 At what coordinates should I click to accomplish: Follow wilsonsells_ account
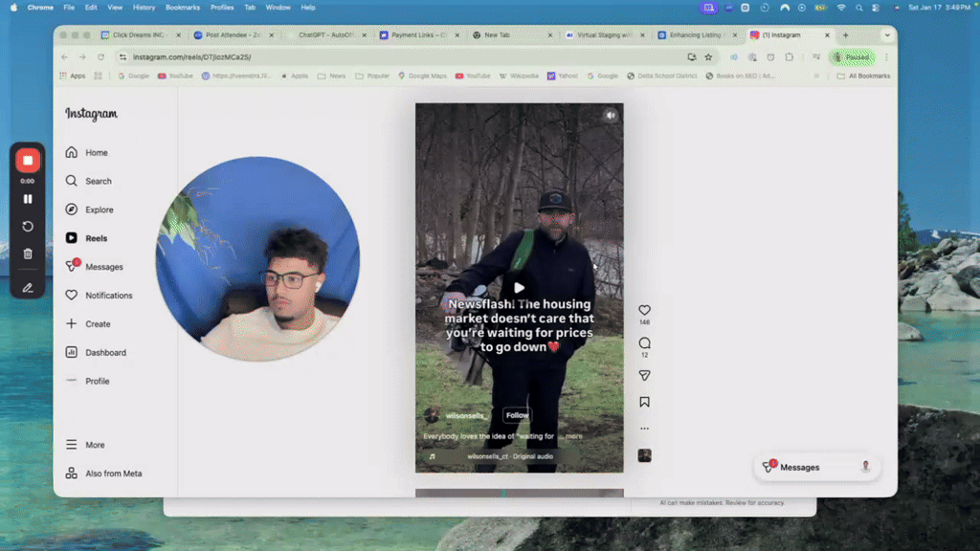tap(517, 415)
